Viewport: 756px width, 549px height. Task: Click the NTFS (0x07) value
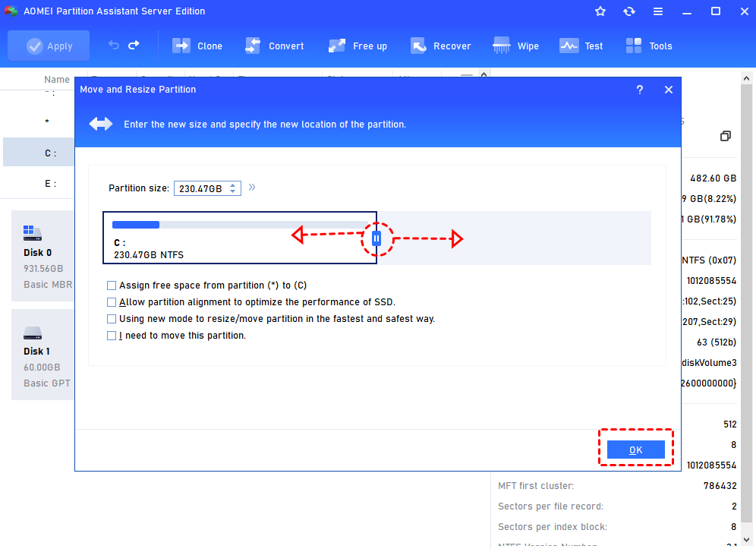709,260
